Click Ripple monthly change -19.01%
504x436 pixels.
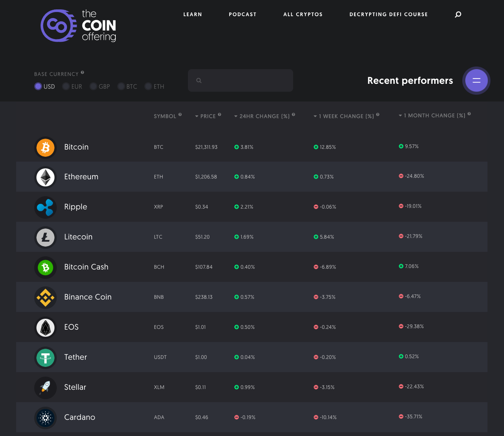pos(410,206)
